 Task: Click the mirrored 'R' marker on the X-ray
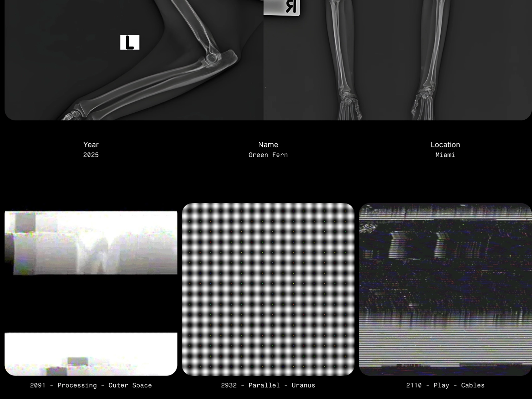pyautogui.click(x=282, y=7)
